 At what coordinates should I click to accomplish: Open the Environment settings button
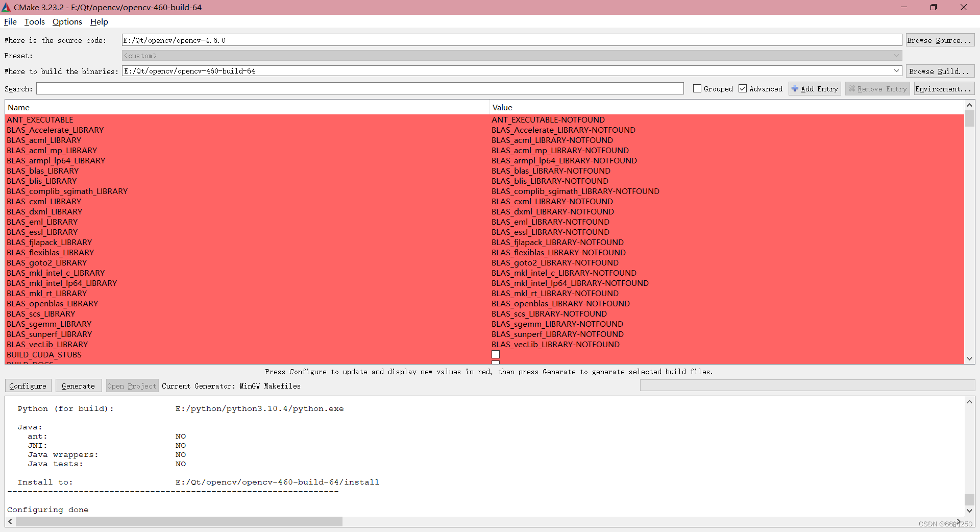pyautogui.click(x=944, y=89)
